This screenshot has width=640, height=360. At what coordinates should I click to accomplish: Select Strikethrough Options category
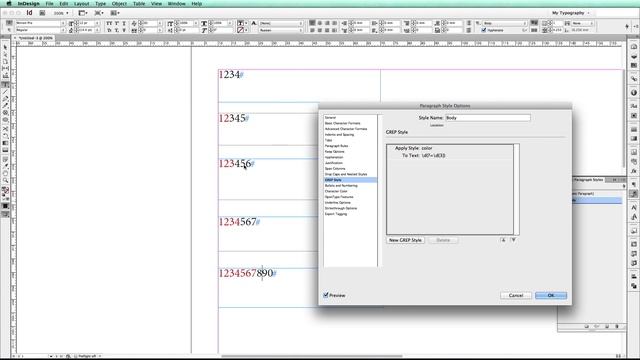(x=341, y=209)
